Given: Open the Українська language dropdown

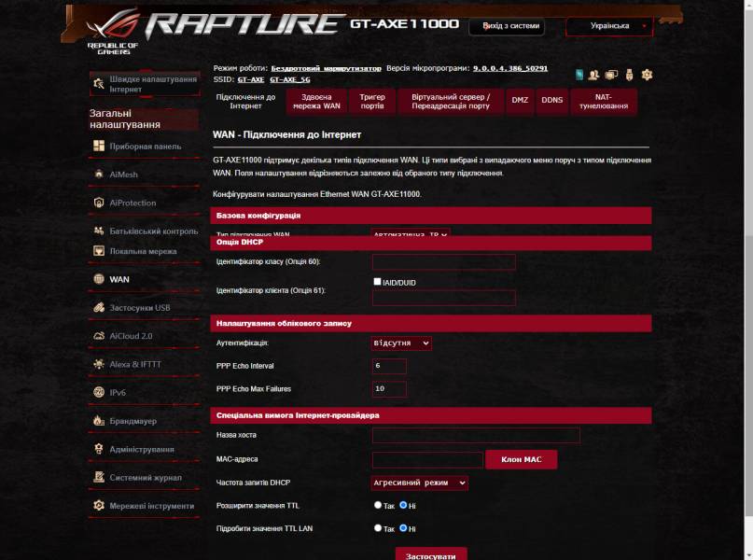Looking at the screenshot, I should coord(609,26).
